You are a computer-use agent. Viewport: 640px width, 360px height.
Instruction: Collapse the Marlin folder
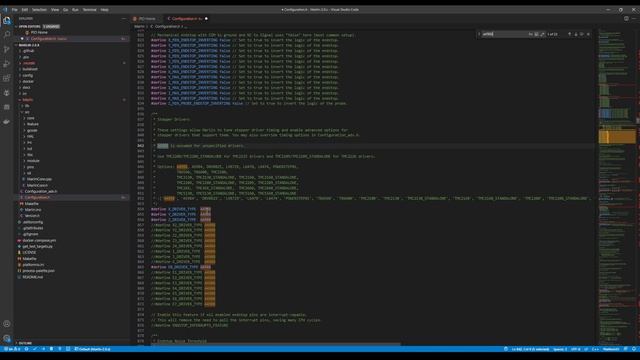pyautogui.click(x=28, y=100)
